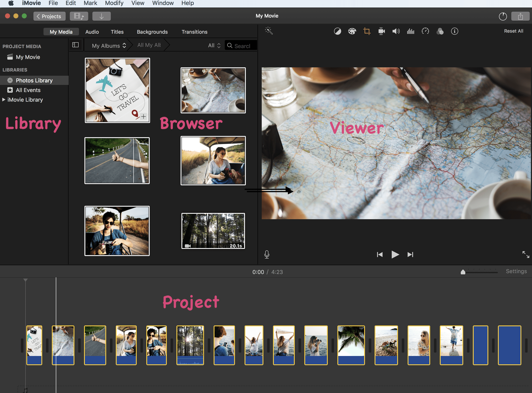
Task: Open the File menu
Action: point(53,3)
